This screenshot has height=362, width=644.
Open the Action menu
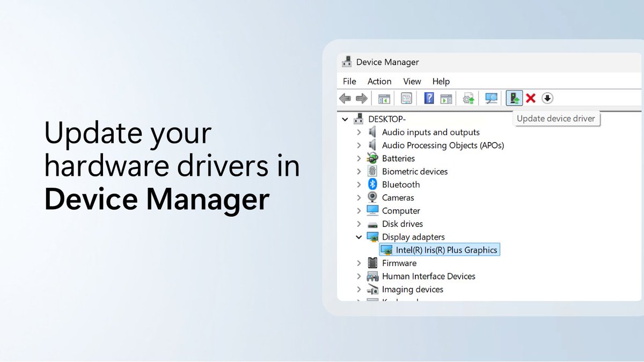tap(379, 82)
